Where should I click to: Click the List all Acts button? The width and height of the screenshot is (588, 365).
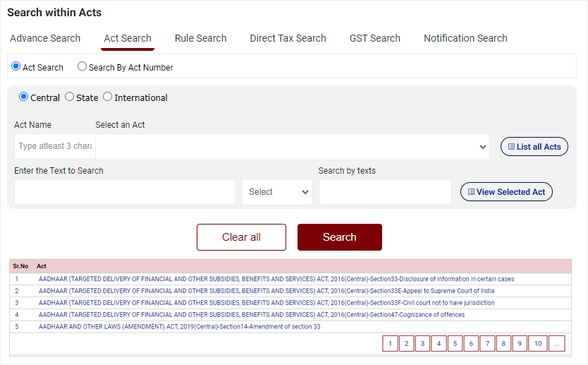click(x=534, y=147)
